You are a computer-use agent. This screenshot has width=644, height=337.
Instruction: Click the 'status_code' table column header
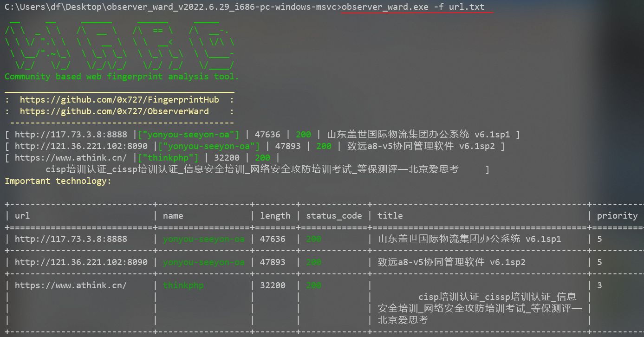(x=334, y=216)
